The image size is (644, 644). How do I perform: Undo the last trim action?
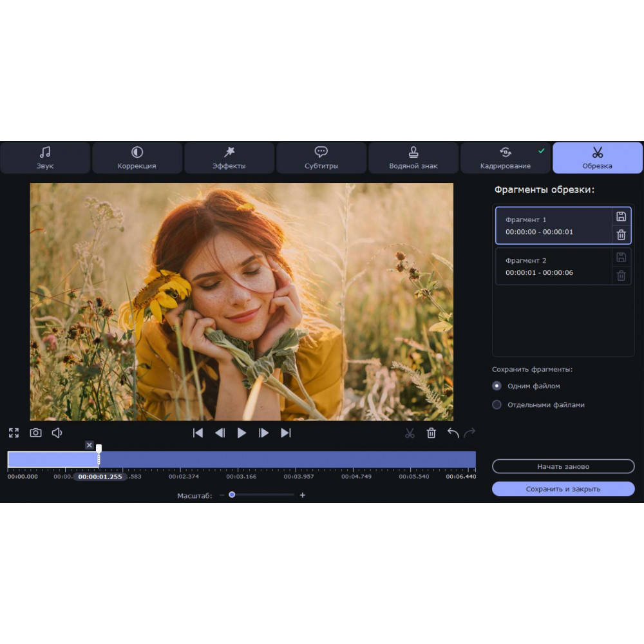(x=453, y=433)
